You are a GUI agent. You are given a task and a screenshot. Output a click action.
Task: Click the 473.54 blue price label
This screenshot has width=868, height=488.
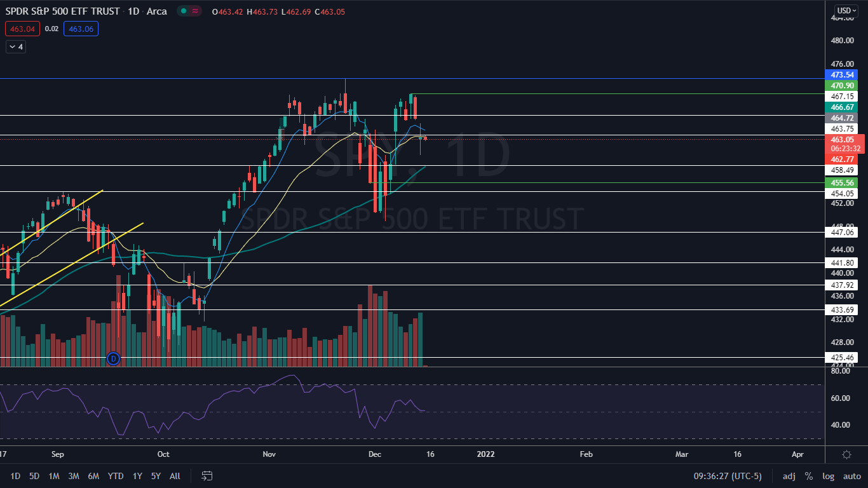(842, 75)
